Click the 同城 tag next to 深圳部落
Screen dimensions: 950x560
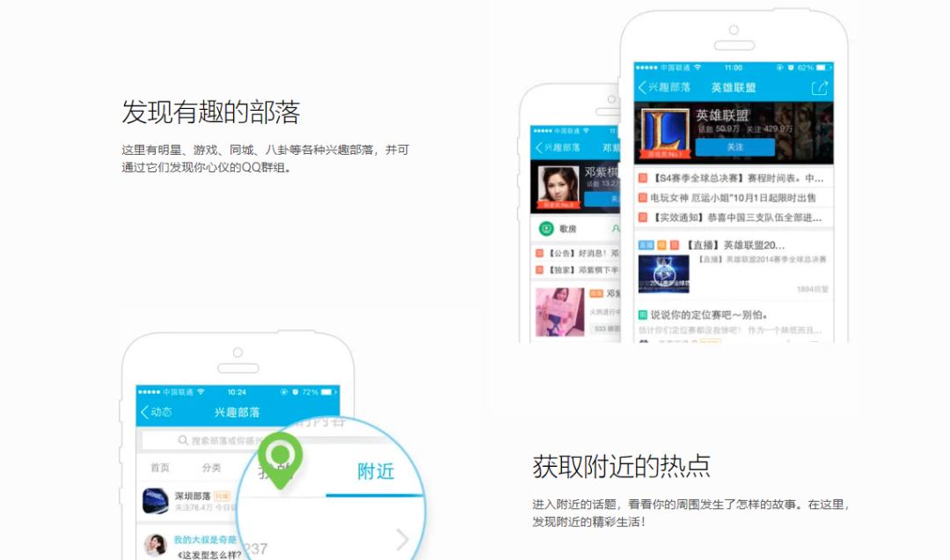(222, 496)
